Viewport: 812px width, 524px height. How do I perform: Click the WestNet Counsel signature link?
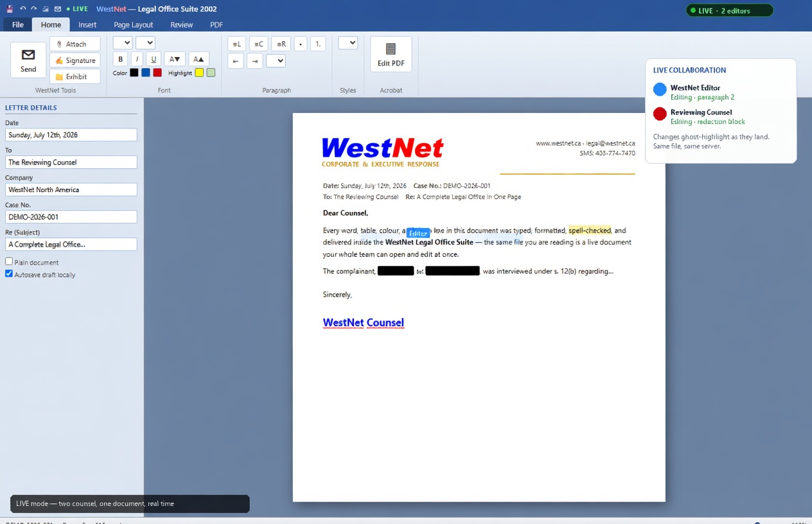coord(364,322)
